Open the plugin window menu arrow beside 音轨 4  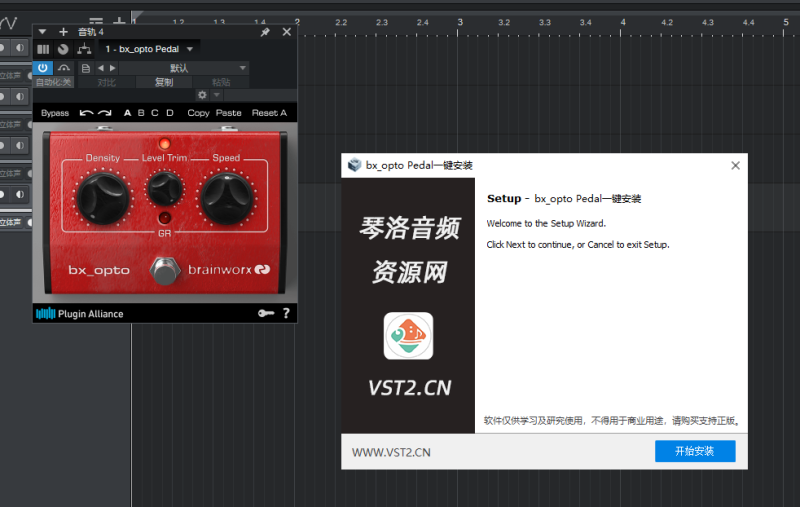coord(42,32)
